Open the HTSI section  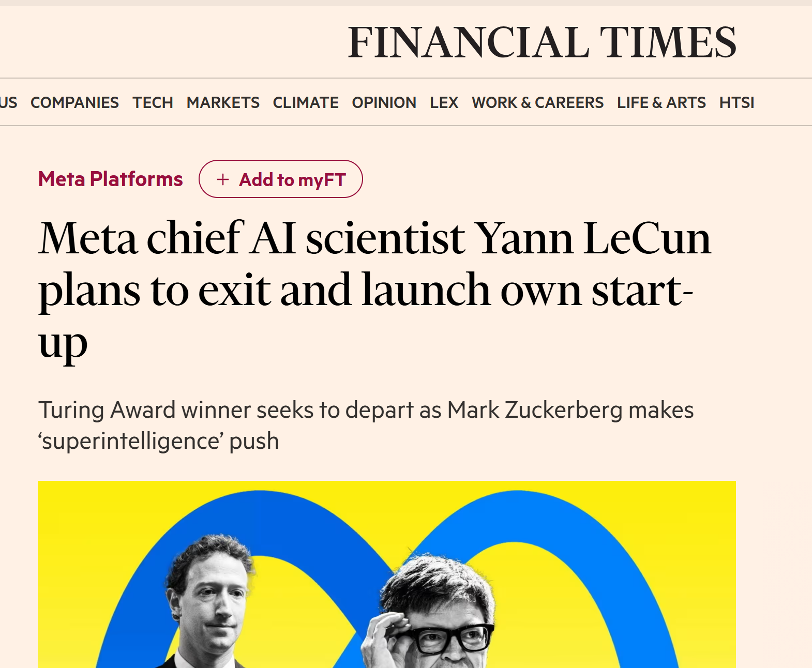pyautogui.click(x=736, y=103)
